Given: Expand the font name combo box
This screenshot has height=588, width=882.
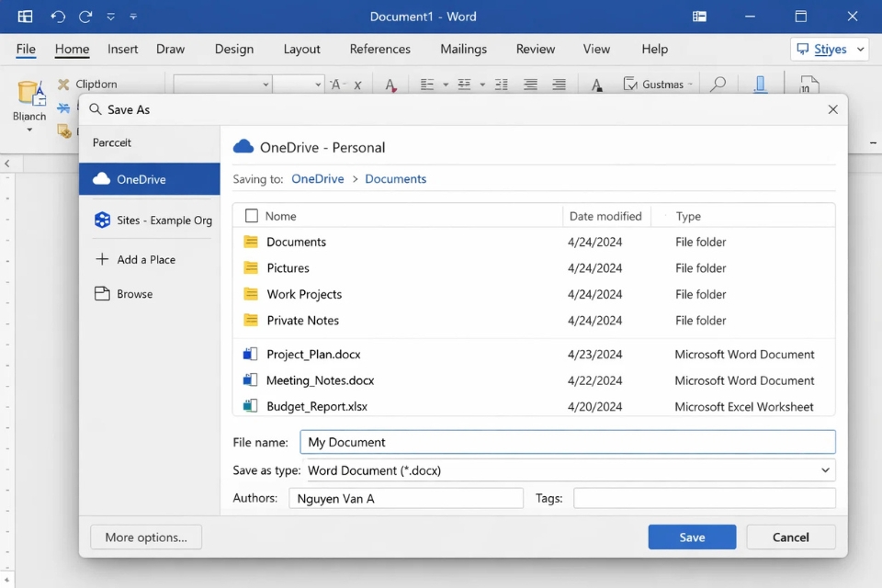Looking at the screenshot, I should pos(266,84).
